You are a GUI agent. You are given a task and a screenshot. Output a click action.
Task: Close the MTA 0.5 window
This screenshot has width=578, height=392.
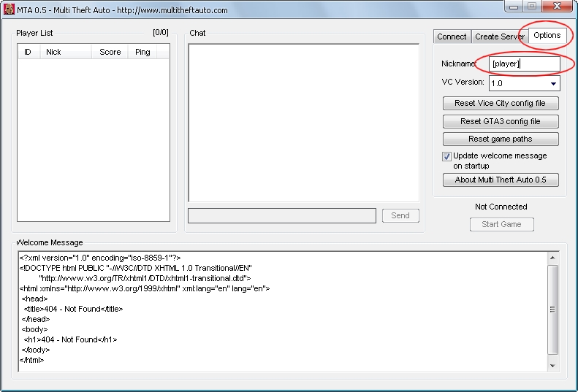click(557, 7)
